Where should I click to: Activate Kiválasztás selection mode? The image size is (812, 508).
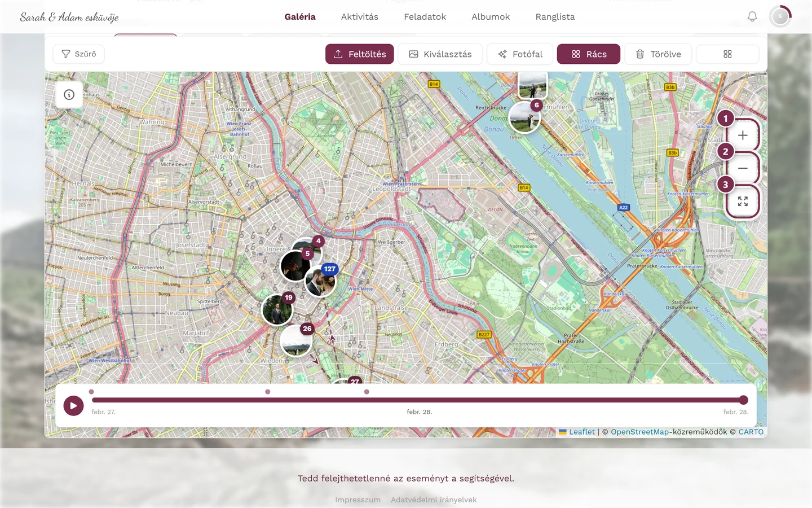pyautogui.click(x=440, y=54)
